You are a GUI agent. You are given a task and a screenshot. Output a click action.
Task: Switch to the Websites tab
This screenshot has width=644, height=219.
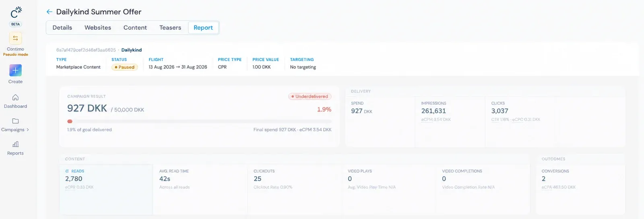98,27
